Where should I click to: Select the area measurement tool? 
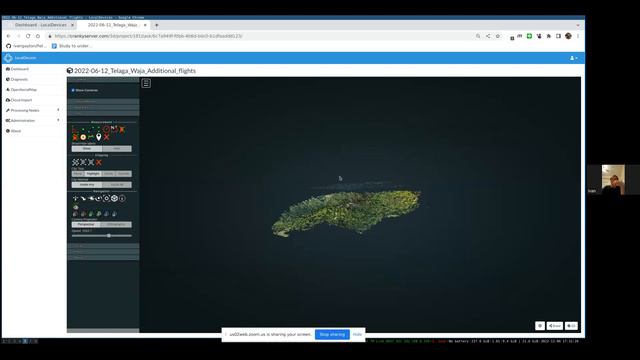coord(122,129)
